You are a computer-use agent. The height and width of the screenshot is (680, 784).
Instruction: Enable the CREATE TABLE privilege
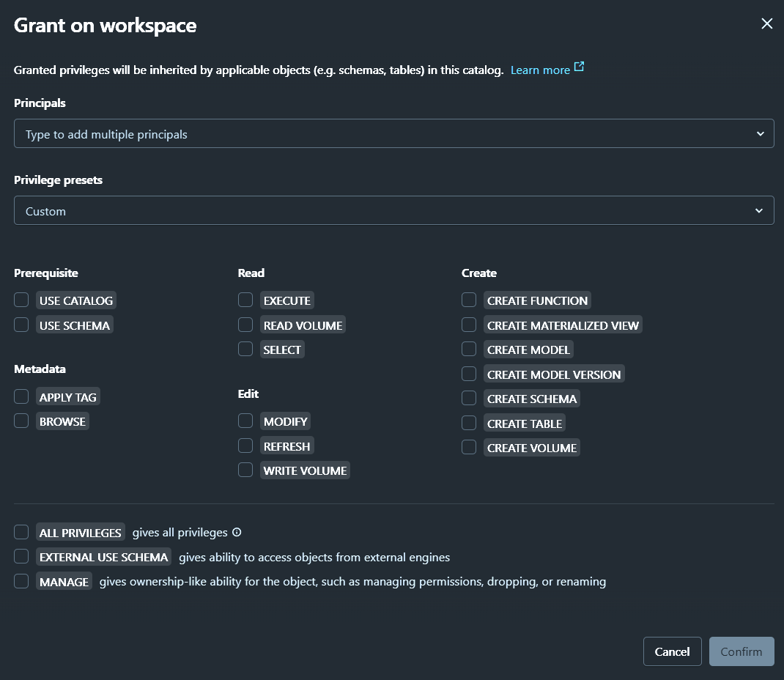coord(469,423)
